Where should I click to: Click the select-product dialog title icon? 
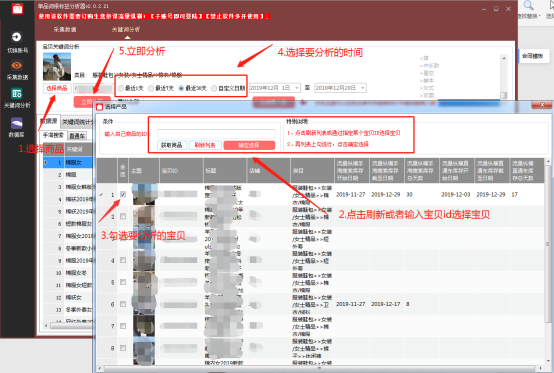100,107
